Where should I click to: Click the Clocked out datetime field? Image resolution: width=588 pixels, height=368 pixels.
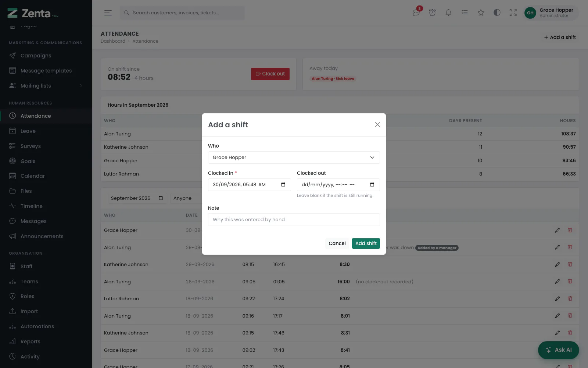(x=338, y=185)
